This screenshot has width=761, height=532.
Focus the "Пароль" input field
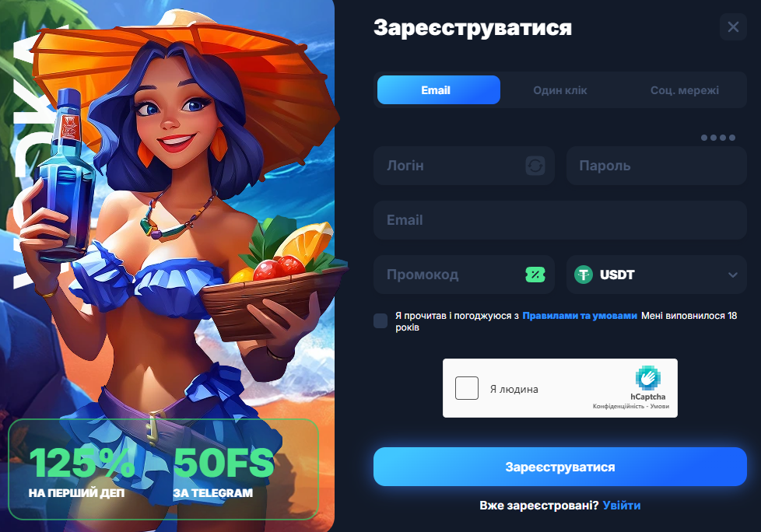coord(656,166)
